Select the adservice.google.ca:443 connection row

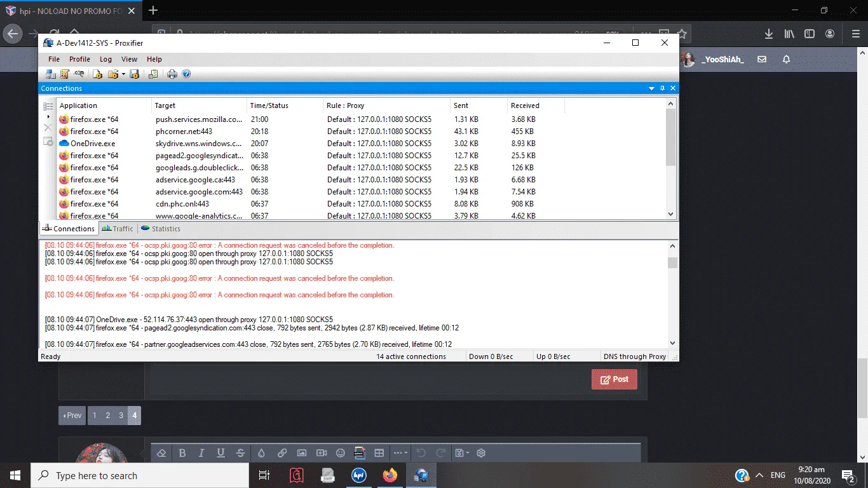361,180
